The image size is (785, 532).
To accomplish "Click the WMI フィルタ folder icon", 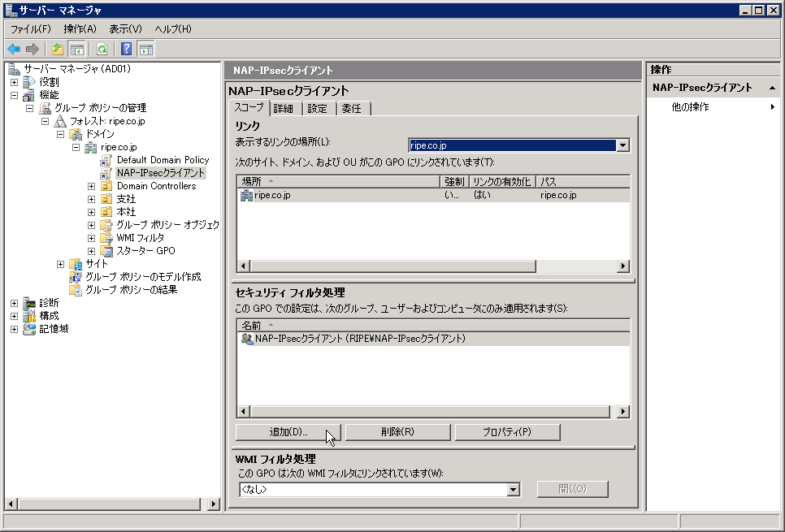I will pos(106,238).
